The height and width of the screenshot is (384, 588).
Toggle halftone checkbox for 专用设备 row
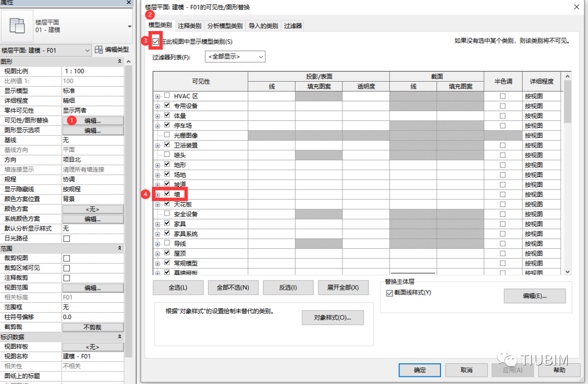tap(503, 106)
